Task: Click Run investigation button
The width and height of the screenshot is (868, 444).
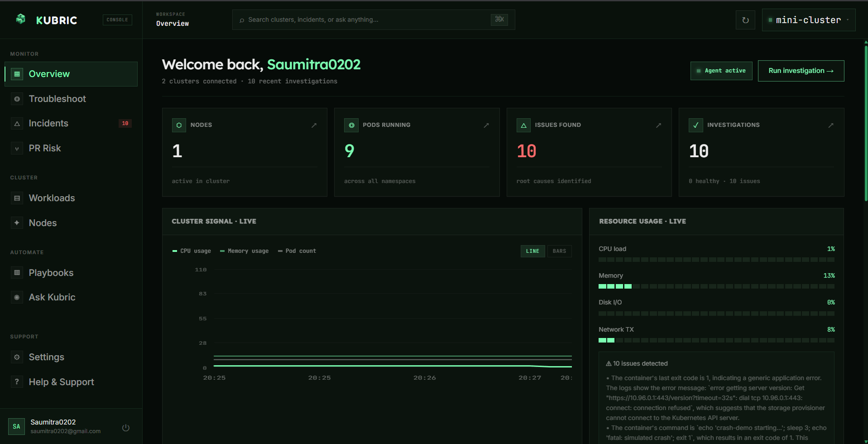Action: tap(801, 71)
